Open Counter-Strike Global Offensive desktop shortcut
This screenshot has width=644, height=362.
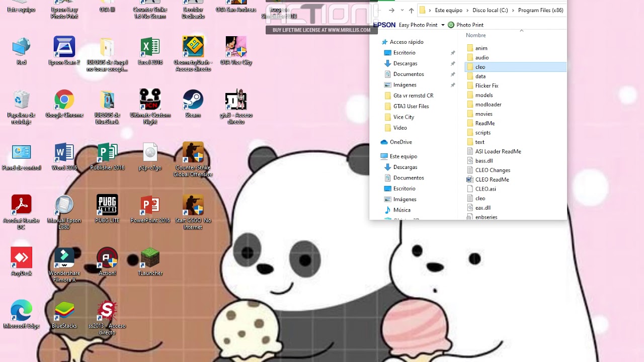193,160
